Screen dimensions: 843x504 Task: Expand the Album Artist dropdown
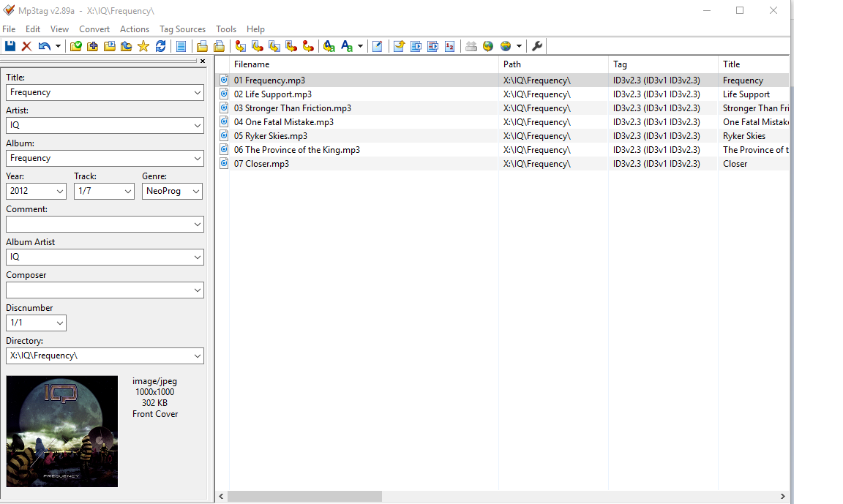pos(198,257)
